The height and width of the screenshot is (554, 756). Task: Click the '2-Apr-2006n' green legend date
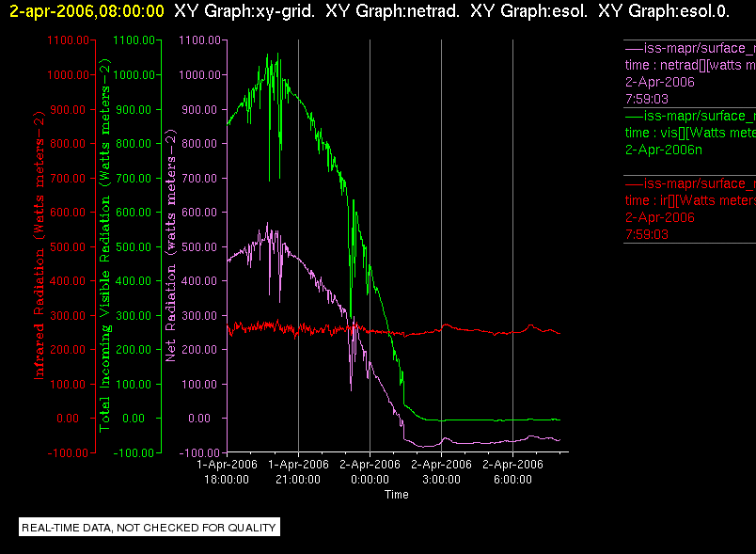click(x=664, y=150)
